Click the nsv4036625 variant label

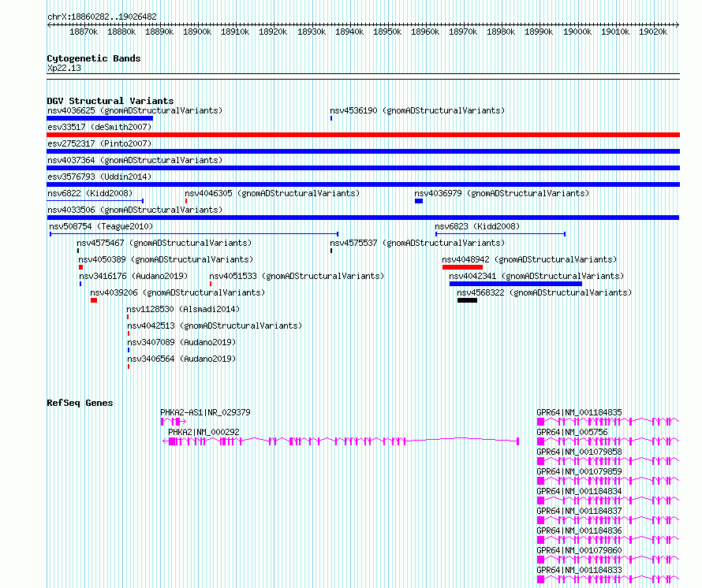click(x=135, y=110)
